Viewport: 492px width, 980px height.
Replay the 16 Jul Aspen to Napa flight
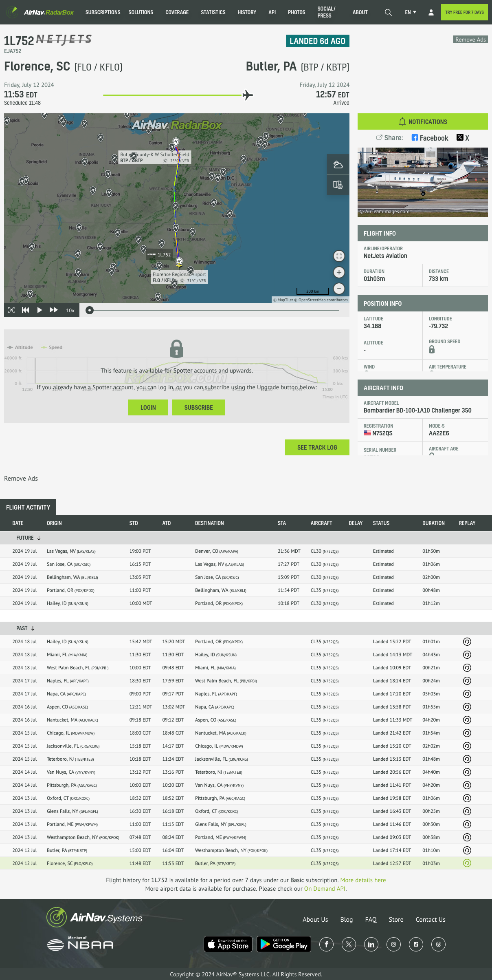(467, 707)
